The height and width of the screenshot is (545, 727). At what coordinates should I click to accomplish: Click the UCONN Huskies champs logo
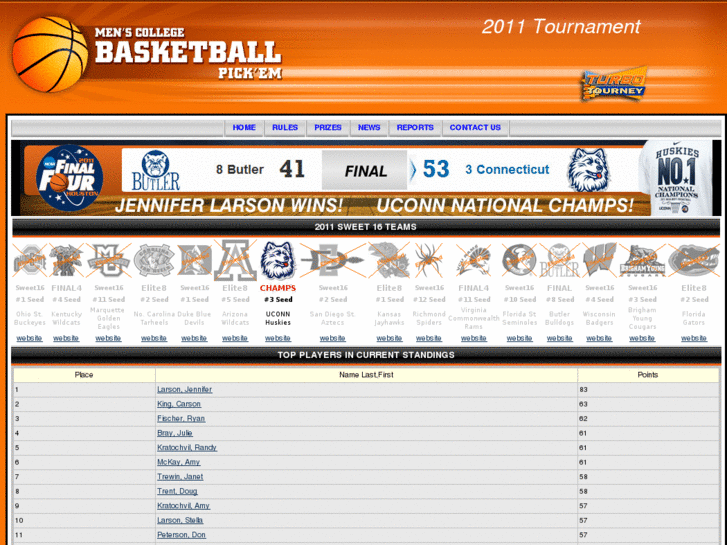[x=278, y=260]
